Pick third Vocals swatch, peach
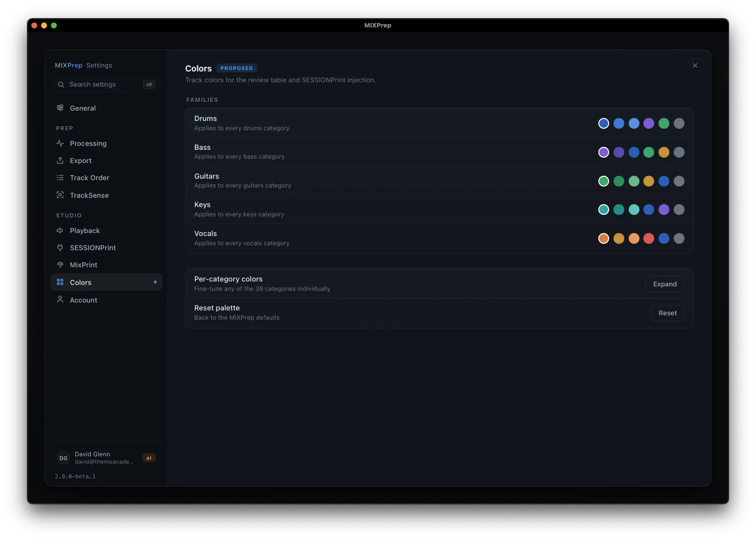Image resolution: width=756 pixels, height=540 pixels. click(634, 238)
